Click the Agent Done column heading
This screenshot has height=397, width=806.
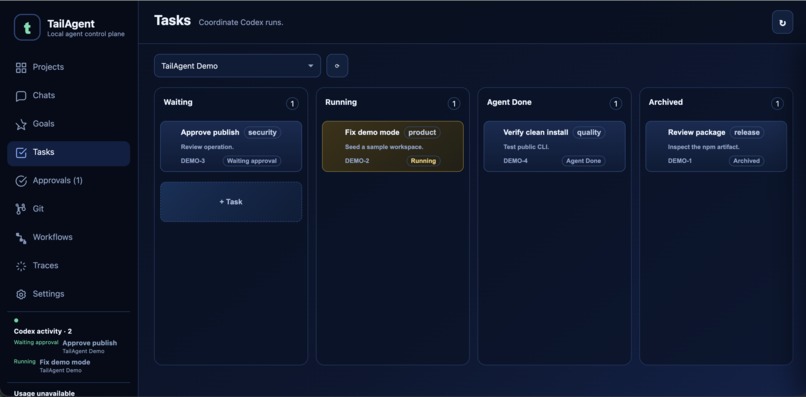pyautogui.click(x=509, y=102)
